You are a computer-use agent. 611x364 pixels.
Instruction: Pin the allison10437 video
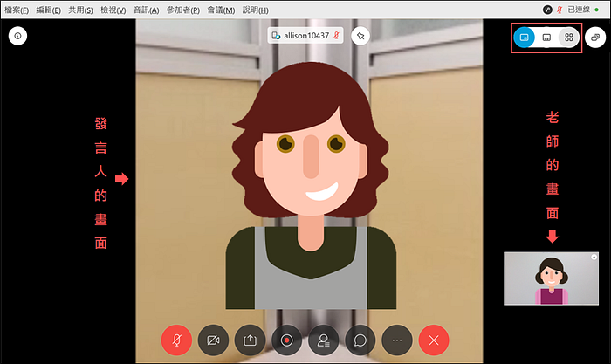click(360, 37)
